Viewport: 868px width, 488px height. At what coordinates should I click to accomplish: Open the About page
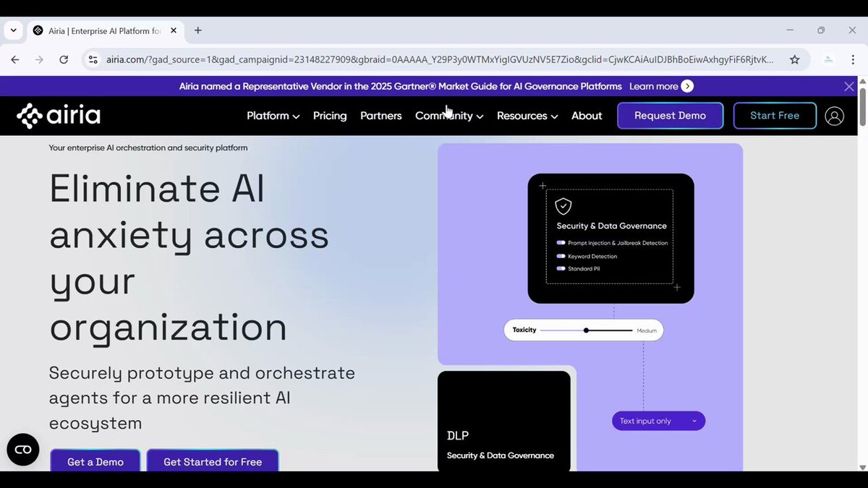pos(587,116)
